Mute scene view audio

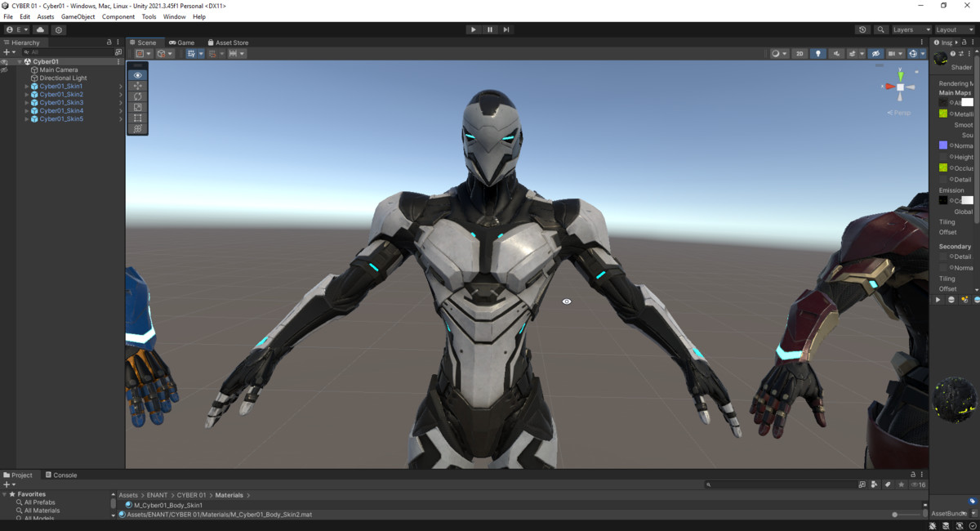click(836, 53)
